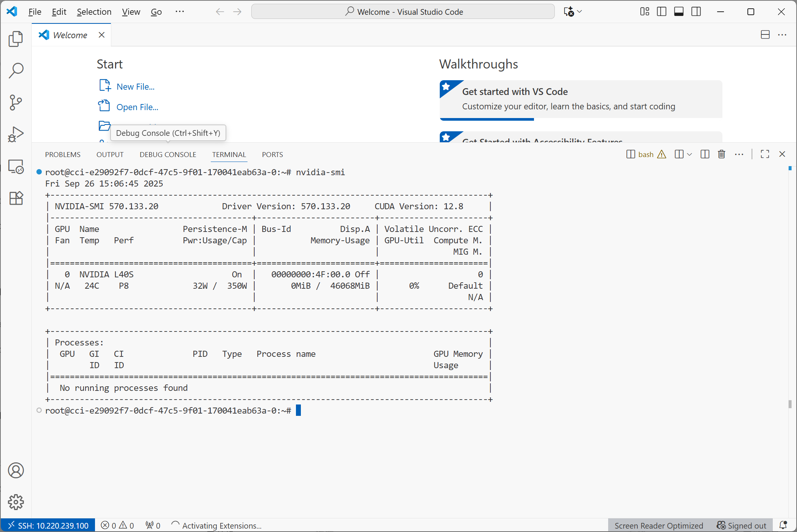Image resolution: width=797 pixels, height=532 pixels.
Task: Expand the launch profile dropdown chevron
Action: pos(689,154)
